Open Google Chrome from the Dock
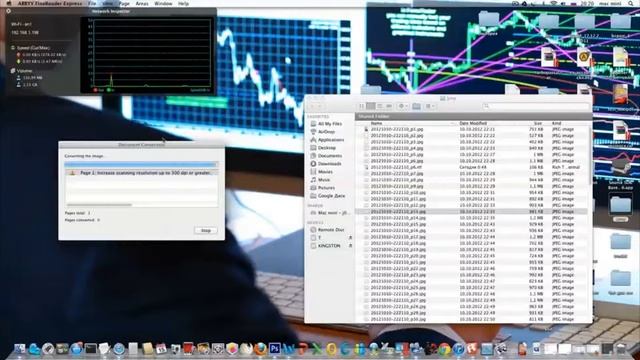Viewport: 640px width, 360px height. point(444,349)
